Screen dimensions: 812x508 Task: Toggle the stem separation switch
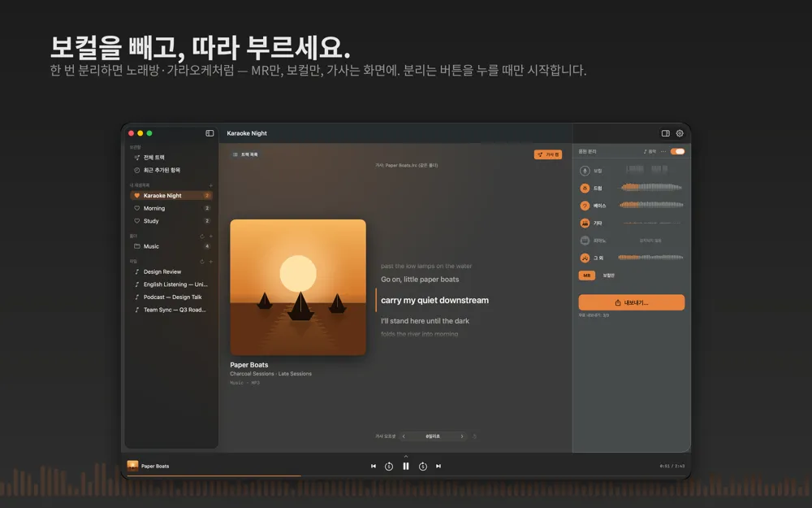(677, 151)
